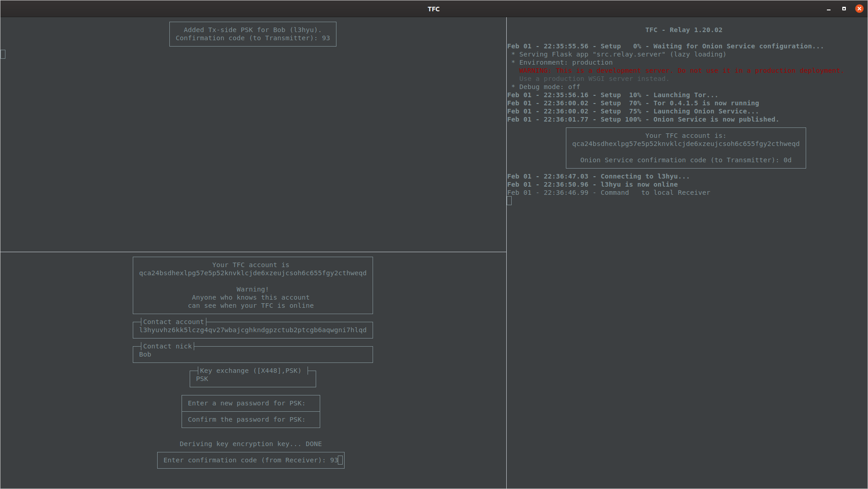The height and width of the screenshot is (489, 868).
Task: Click 'l3hyu is now online' log line
Action: 593,184
